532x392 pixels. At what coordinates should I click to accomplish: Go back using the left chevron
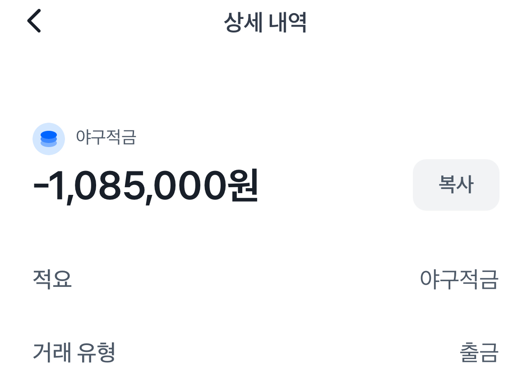[34, 21]
